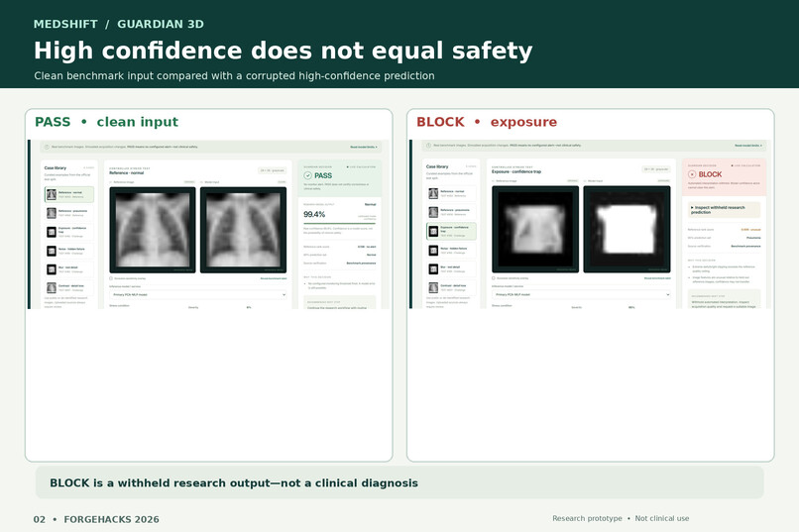Click 'Reveal benchmark label' link in BLOCK panel
This screenshot has width=799, height=532.
coord(657,278)
